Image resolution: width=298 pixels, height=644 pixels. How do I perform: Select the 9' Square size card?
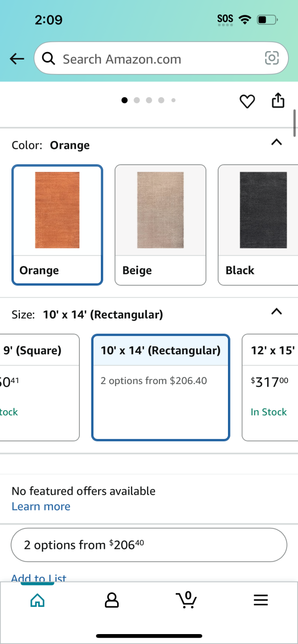pyautogui.click(x=40, y=387)
